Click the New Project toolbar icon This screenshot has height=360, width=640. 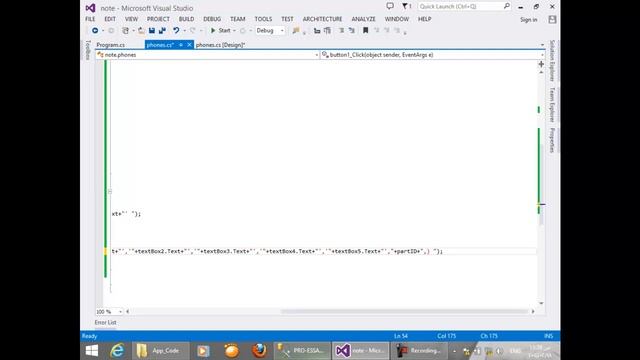[125, 31]
